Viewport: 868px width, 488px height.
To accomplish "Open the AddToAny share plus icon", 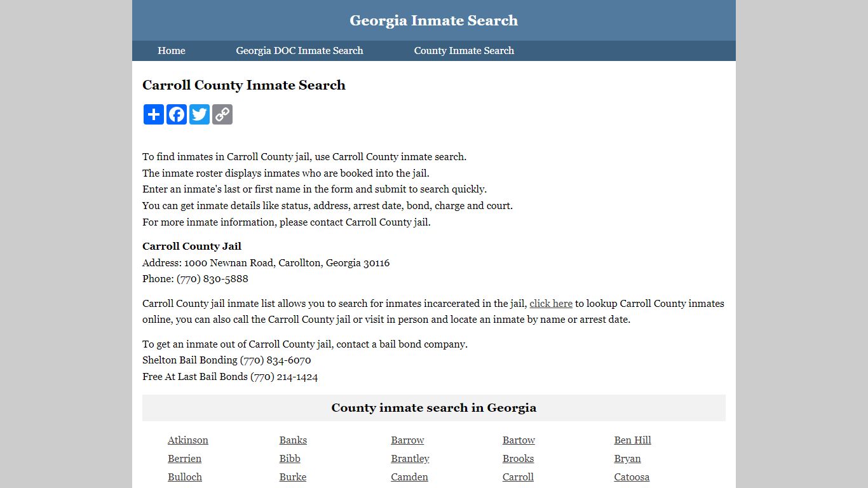I will tap(154, 114).
